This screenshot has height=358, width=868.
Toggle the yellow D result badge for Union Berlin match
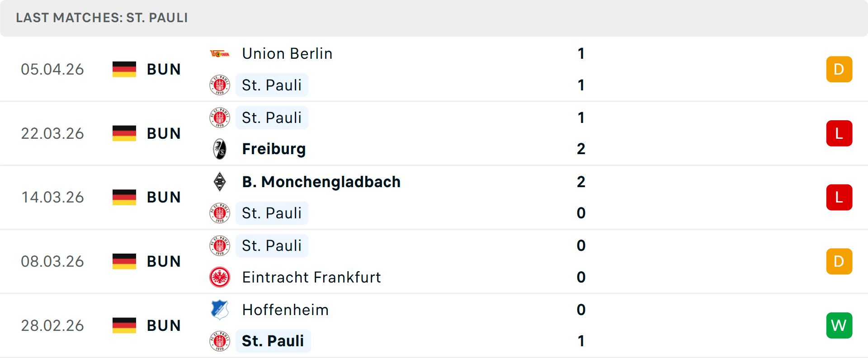(839, 69)
